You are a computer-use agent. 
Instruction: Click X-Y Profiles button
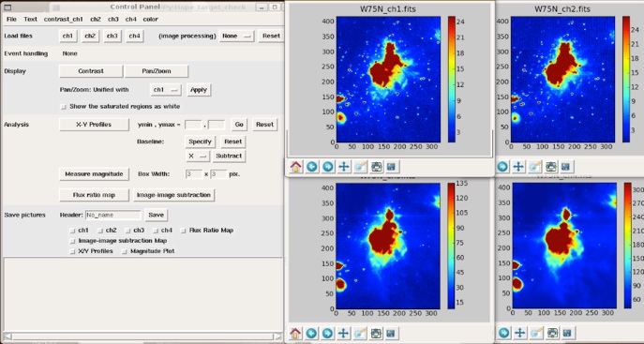[x=94, y=125]
